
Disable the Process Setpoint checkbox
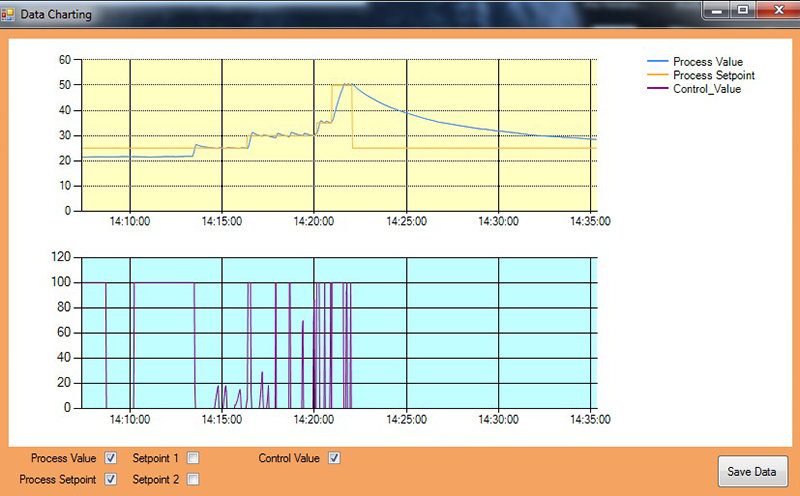pyautogui.click(x=111, y=479)
